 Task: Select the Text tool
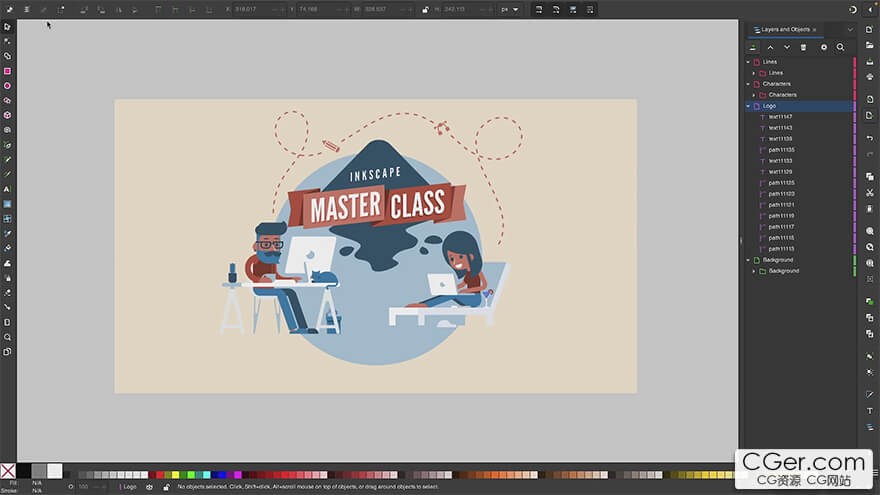[x=7, y=189]
